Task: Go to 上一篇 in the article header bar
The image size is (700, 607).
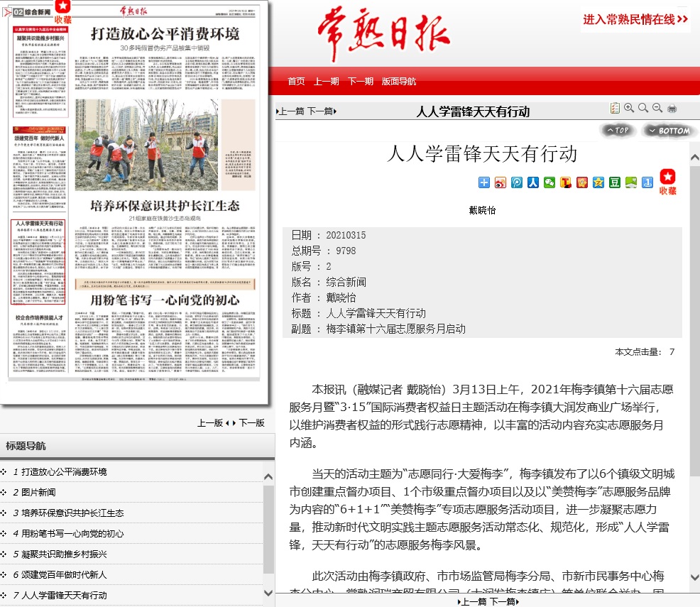Action: pos(291,111)
